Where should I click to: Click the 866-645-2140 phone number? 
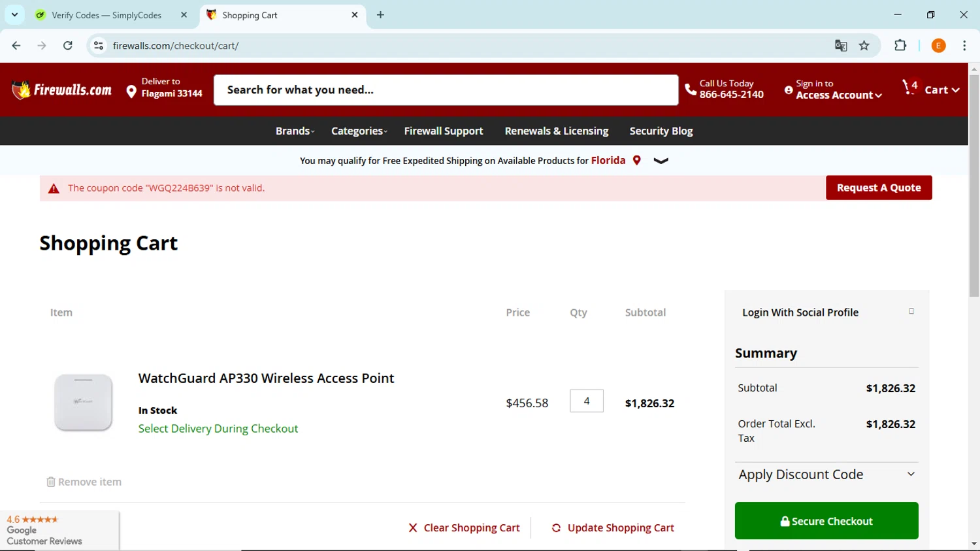(x=731, y=95)
